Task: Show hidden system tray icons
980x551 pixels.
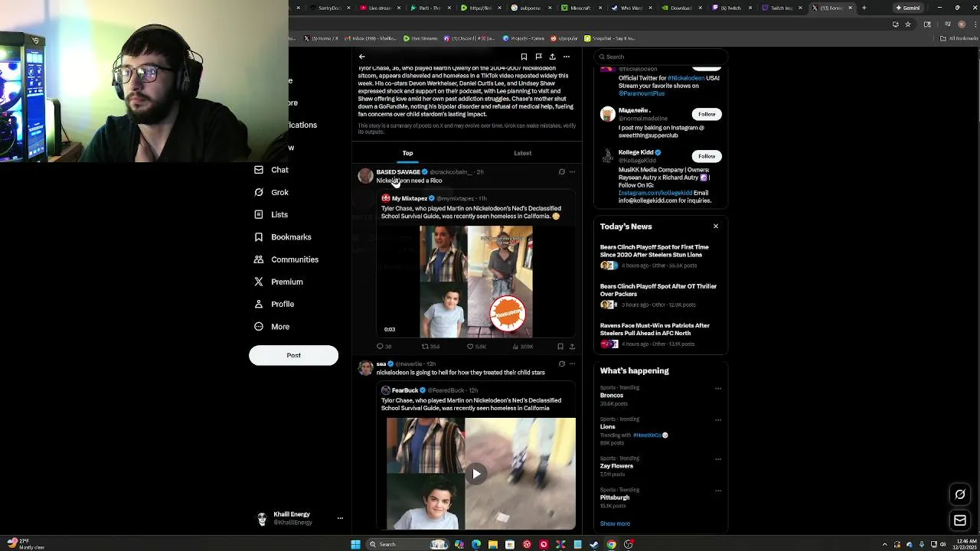Action: (x=885, y=545)
